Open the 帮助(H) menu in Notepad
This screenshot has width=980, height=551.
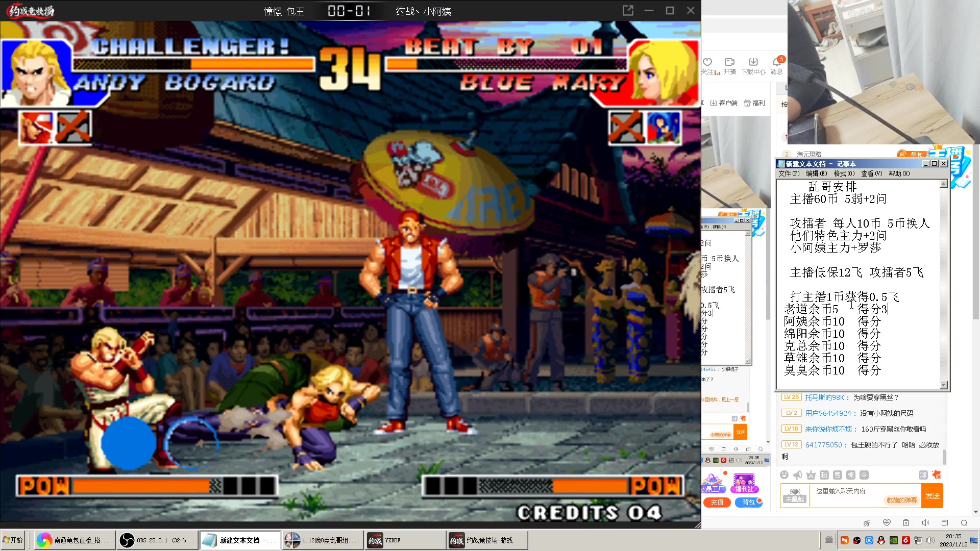point(899,173)
